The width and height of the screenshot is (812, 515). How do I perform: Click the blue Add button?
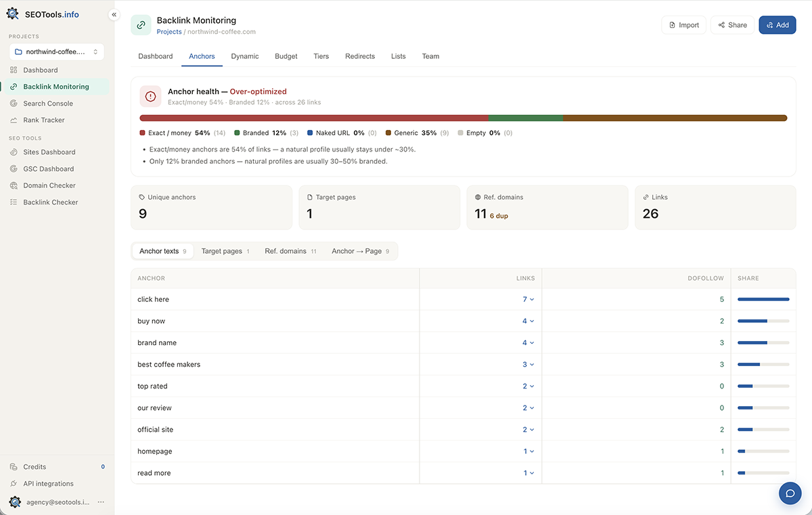777,25
